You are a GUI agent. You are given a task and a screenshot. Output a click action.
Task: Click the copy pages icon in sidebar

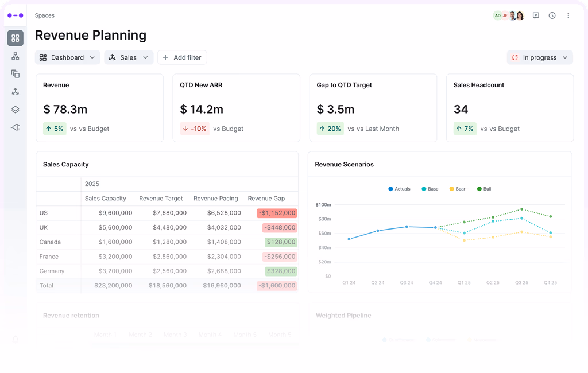coord(16,74)
